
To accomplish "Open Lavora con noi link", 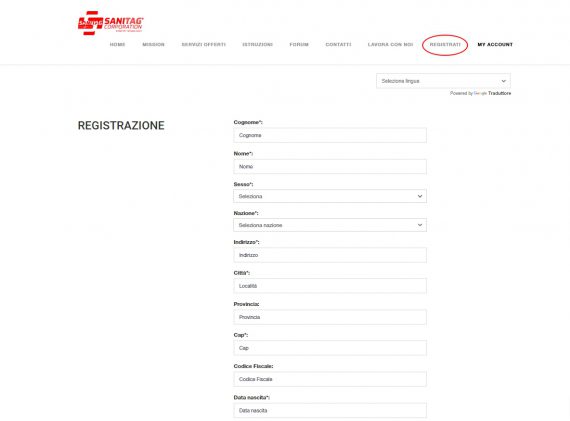I will 390,44.
